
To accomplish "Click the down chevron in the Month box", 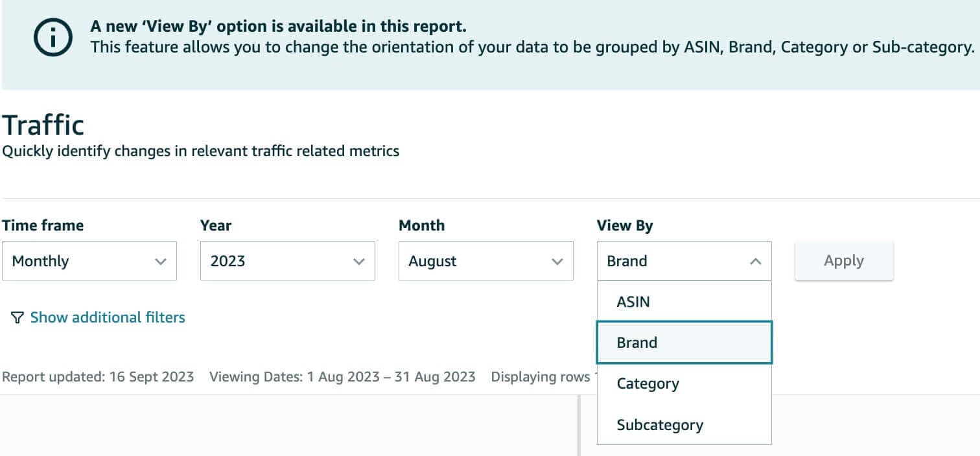I will (x=557, y=262).
